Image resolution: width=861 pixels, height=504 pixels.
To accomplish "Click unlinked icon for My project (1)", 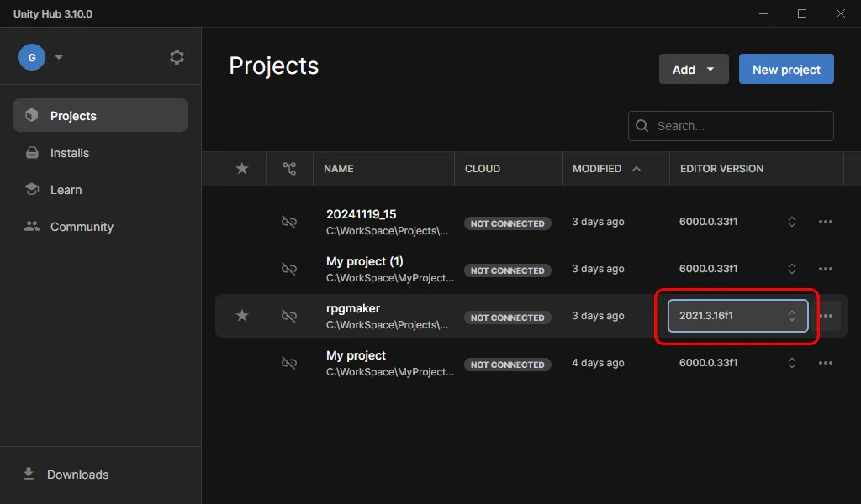I will click(x=289, y=269).
